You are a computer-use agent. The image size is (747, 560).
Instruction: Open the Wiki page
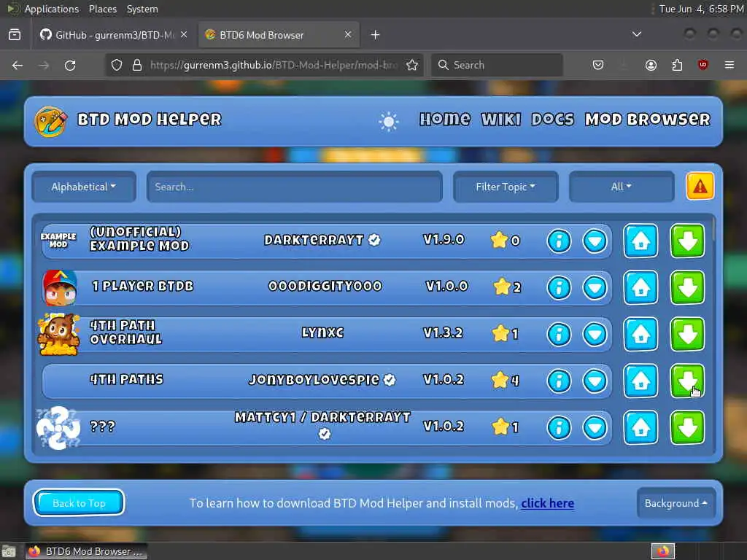[500, 119]
